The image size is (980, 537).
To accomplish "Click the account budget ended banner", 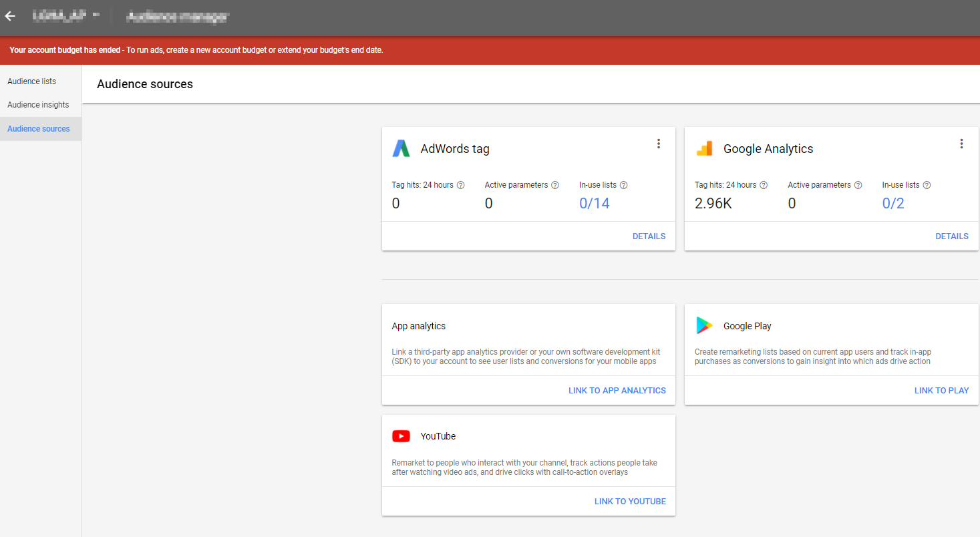I will pyautogui.click(x=490, y=50).
